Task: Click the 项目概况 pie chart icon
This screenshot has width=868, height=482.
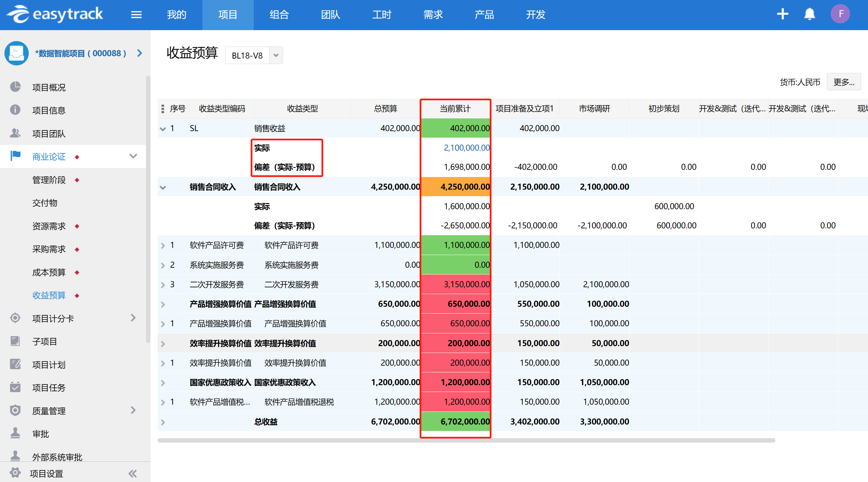Action: coord(15,87)
